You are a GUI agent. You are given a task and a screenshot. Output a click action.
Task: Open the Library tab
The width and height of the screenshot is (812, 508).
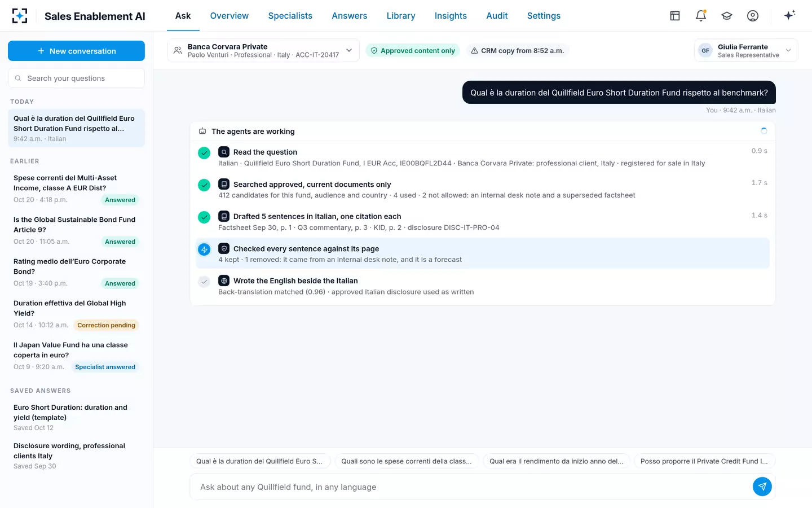pos(401,16)
